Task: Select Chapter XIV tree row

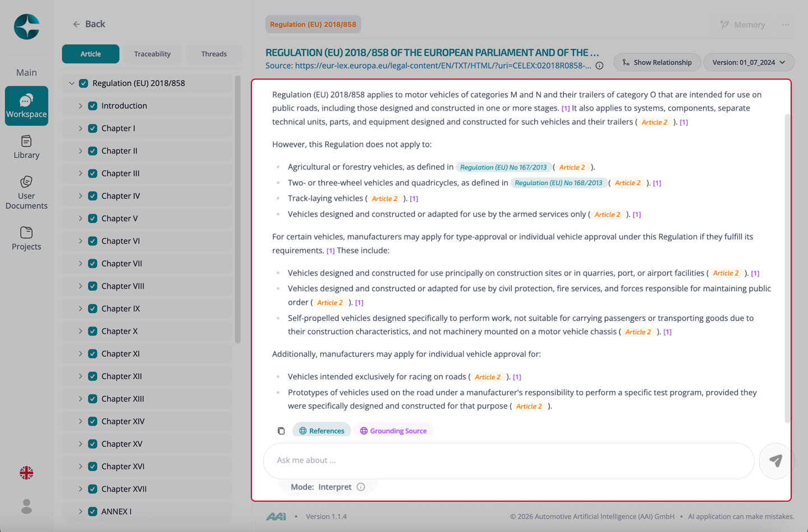Action: 147,421
